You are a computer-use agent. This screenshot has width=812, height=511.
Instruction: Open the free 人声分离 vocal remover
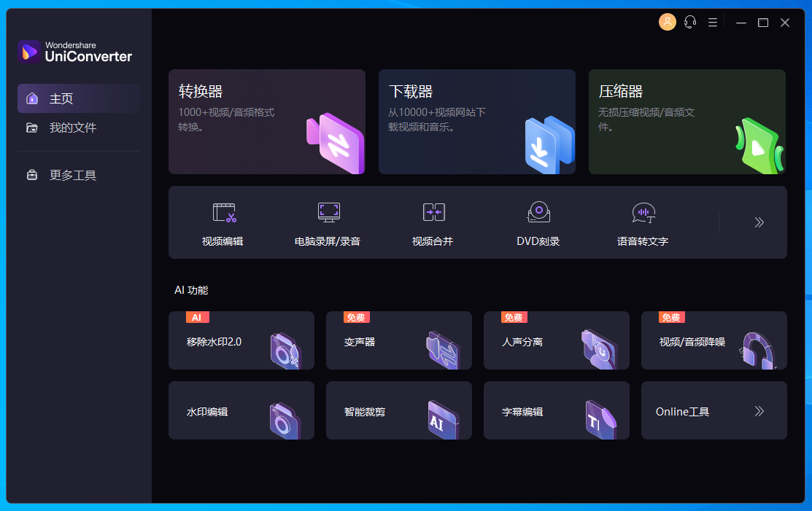(556, 341)
